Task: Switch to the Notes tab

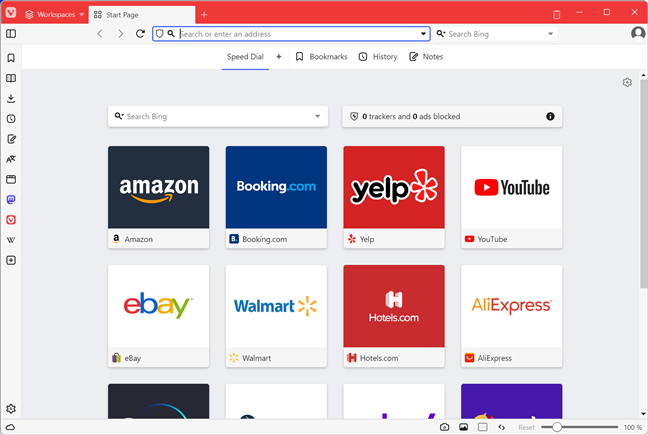Action: coord(426,57)
